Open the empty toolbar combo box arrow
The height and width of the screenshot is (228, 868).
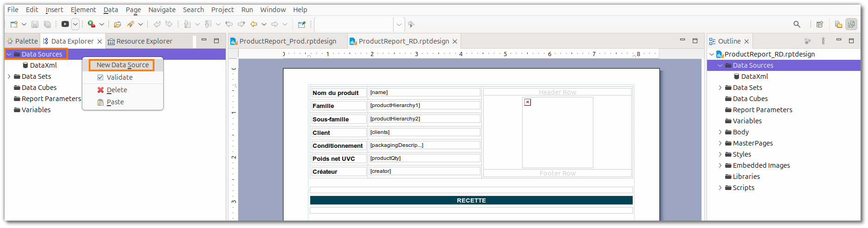click(x=399, y=24)
